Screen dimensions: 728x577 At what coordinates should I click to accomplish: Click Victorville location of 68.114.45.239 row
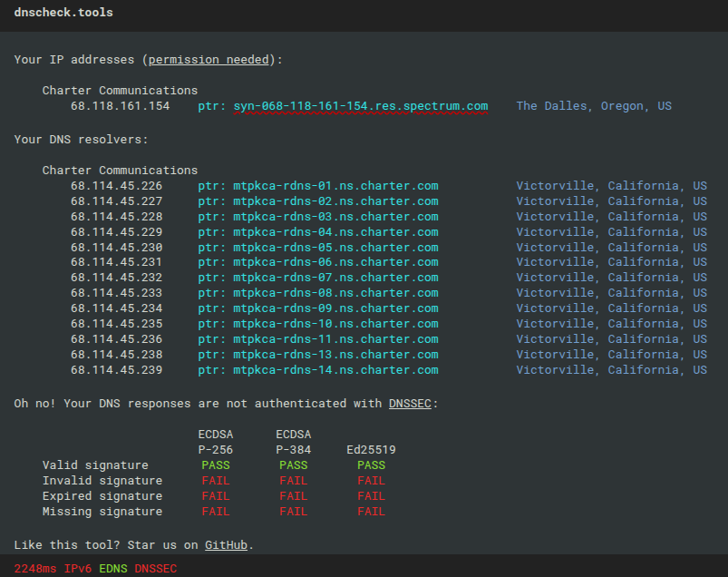[611, 370]
